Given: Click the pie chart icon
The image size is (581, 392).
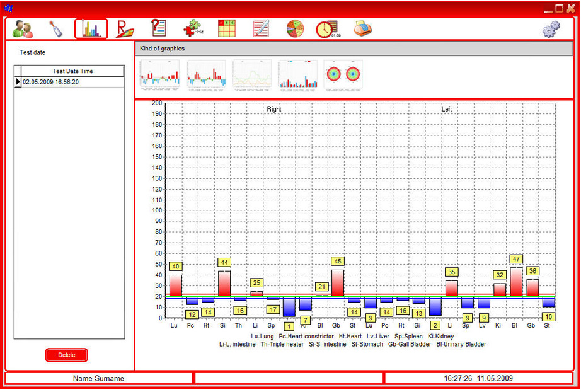Looking at the screenshot, I should click(294, 29).
